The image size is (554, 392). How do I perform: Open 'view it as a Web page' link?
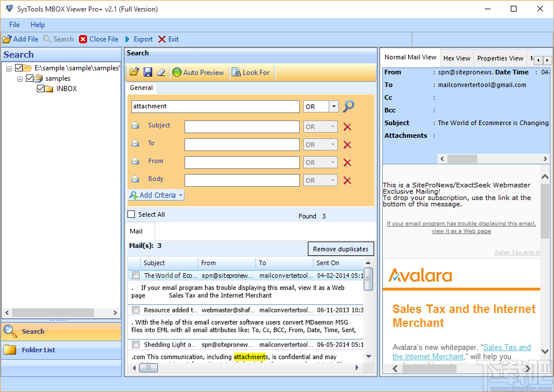coord(461,231)
